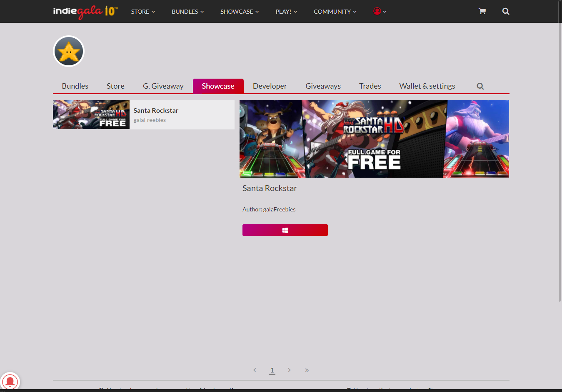Select the Showcase tab
Viewport: 562px width, 392px height.
[x=218, y=86]
